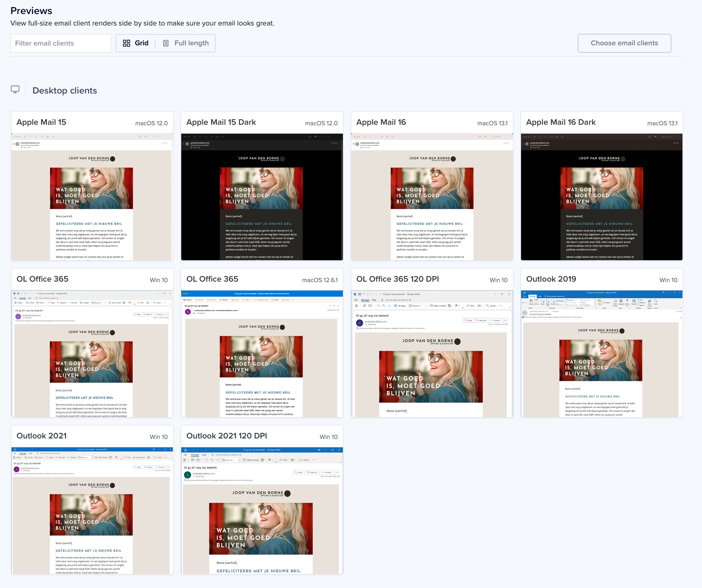
Task: Click the OL Office 365 120 DPI title
Action: click(398, 279)
